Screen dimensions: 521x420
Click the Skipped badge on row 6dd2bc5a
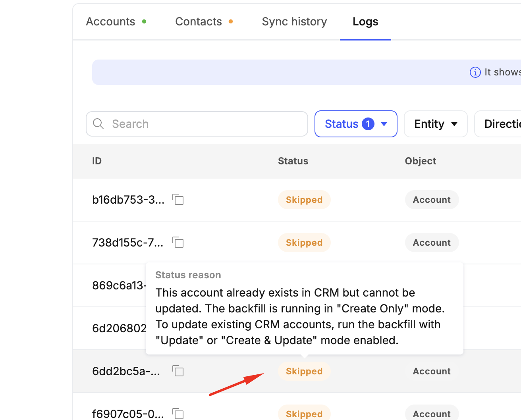point(304,371)
